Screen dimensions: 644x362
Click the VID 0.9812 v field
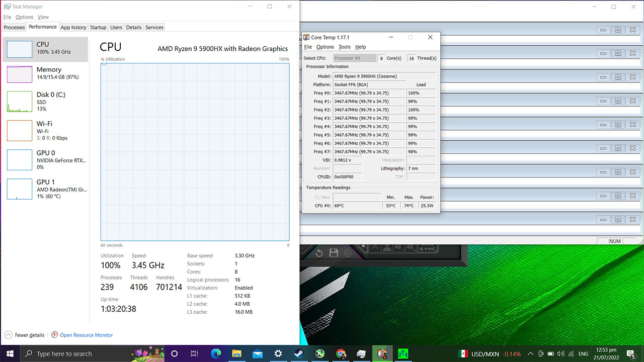point(347,160)
